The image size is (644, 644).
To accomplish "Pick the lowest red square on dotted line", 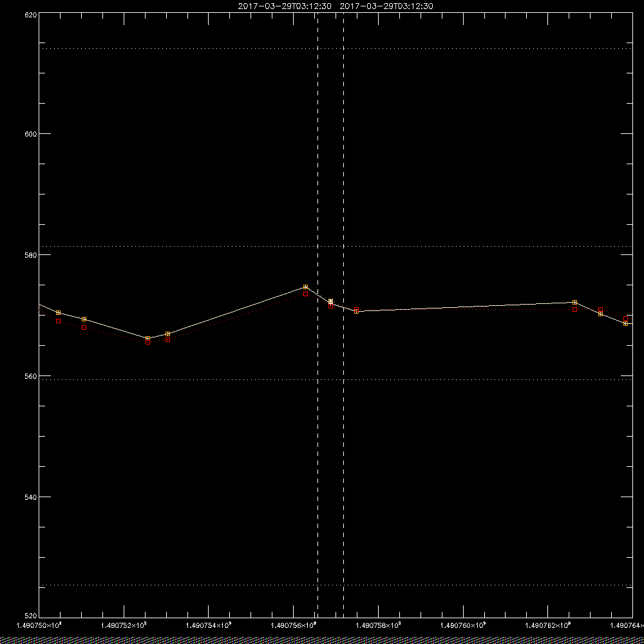I will [x=148, y=342].
